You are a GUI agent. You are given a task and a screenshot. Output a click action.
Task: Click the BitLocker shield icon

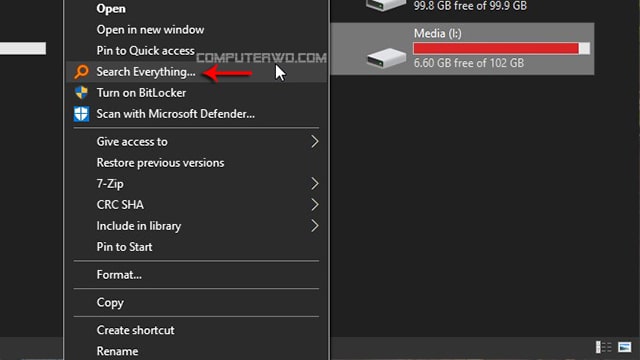point(81,93)
